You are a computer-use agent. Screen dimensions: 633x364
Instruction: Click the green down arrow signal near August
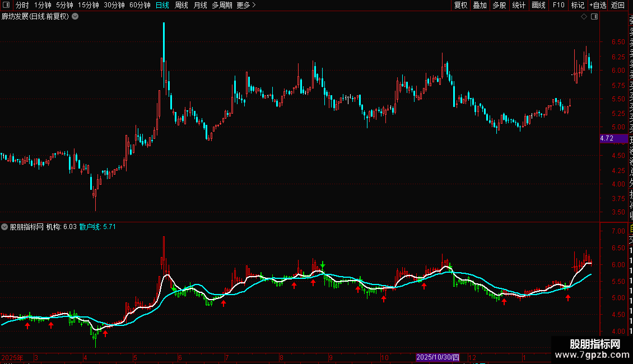pyautogui.click(x=323, y=265)
